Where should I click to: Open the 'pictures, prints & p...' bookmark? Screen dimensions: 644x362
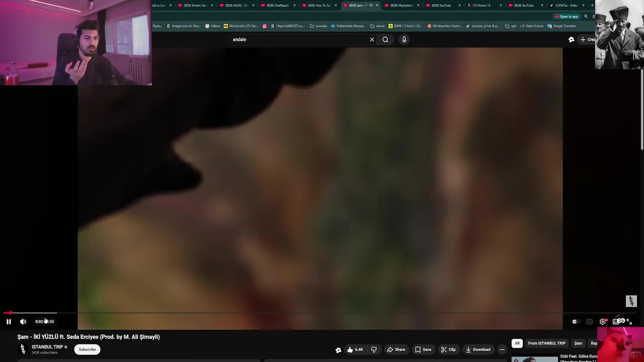coord(483,26)
